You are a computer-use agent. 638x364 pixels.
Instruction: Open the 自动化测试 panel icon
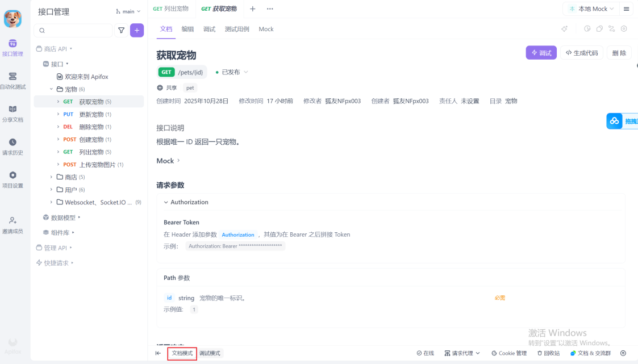coord(12,80)
